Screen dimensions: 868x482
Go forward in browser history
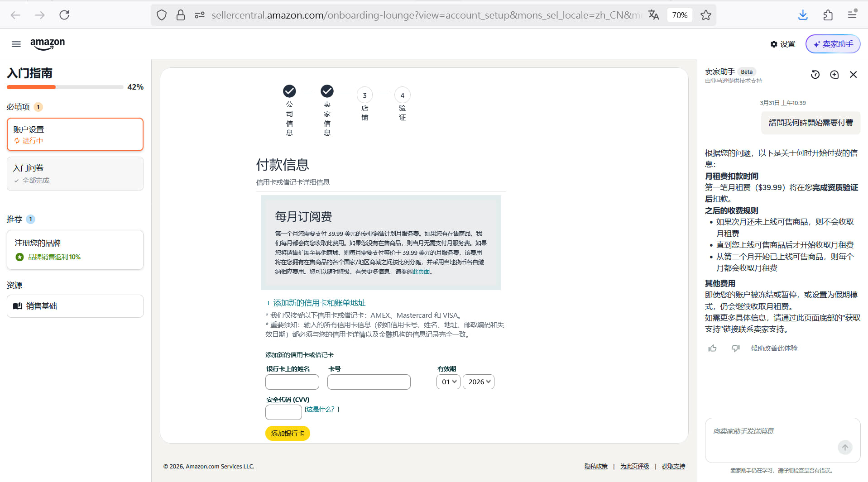pos(40,15)
